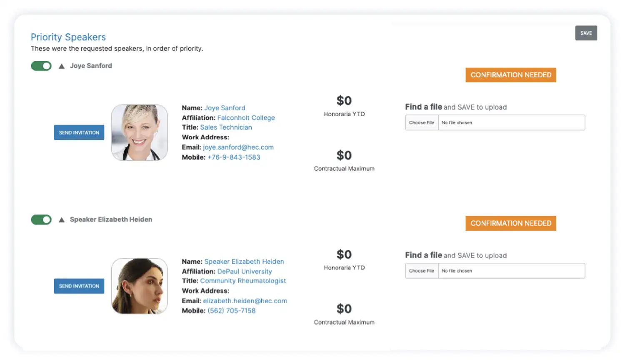Collapse the Speaker Elizabeth Heiden section triangle
The image size is (625, 364).
[62, 219]
